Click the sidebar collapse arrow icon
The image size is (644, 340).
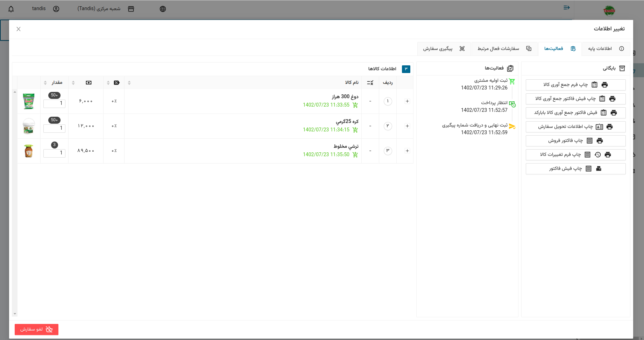[x=566, y=8]
